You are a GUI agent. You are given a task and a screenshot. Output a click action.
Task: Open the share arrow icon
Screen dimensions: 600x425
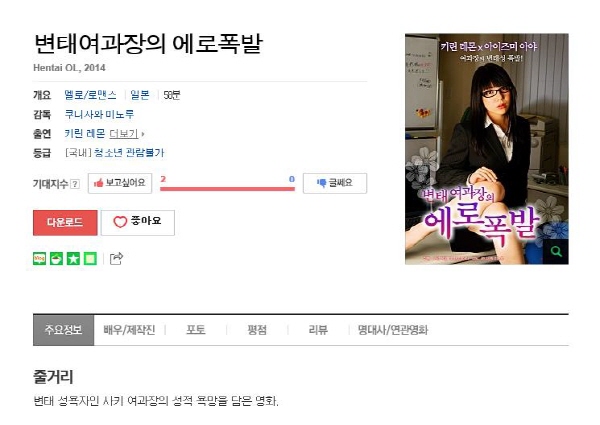tap(116, 259)
